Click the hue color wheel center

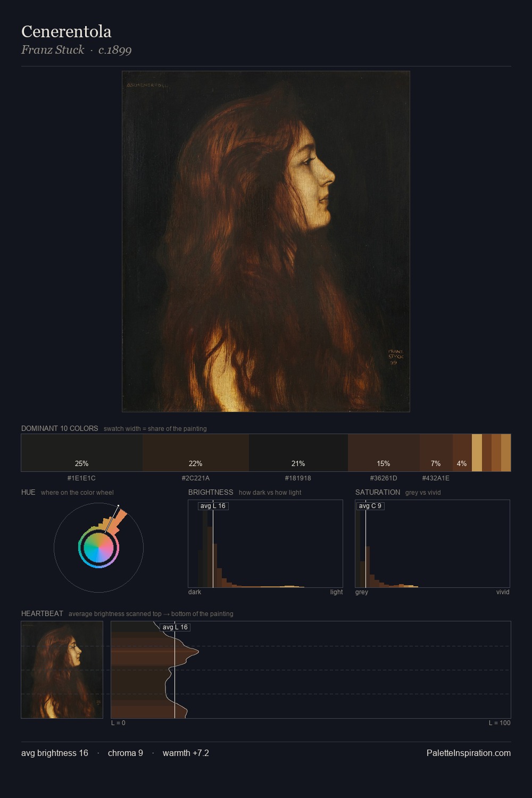click(x=98, y=548)
